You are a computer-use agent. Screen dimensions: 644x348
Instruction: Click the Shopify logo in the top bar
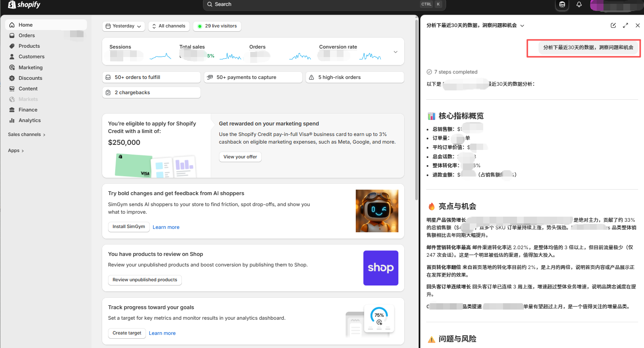tap(24, 5)
